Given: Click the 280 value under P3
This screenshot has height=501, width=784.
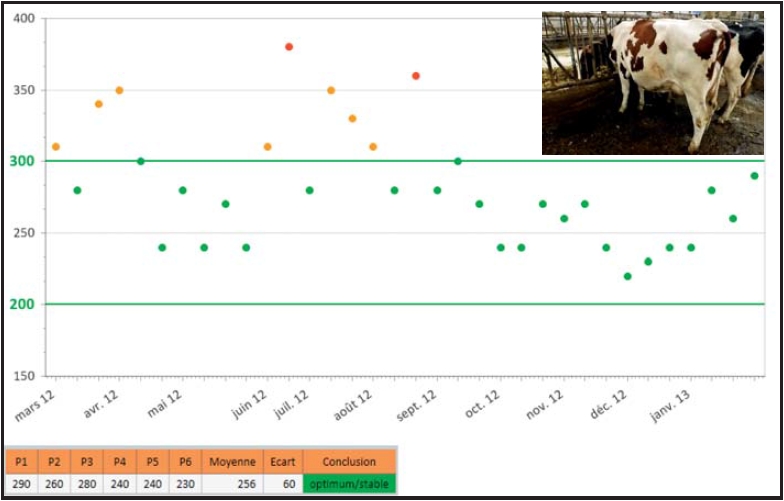Looking at the screenshot, I should 86,484.
